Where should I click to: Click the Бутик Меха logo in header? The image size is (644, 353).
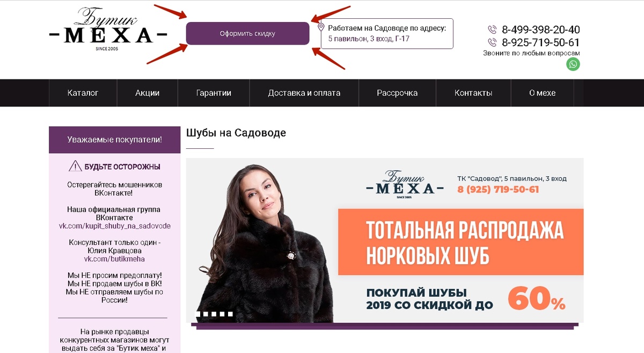pos(108,29)
